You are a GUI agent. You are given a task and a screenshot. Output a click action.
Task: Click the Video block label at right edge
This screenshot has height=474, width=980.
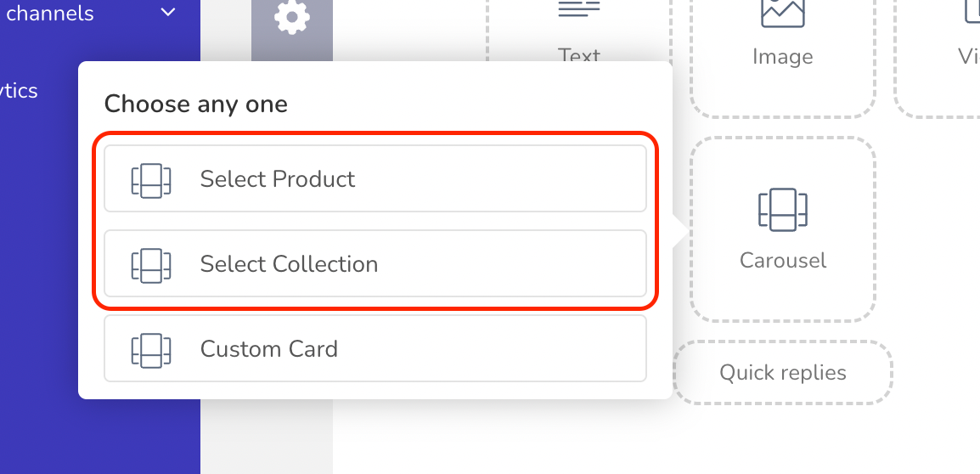(x=968, y=57)
